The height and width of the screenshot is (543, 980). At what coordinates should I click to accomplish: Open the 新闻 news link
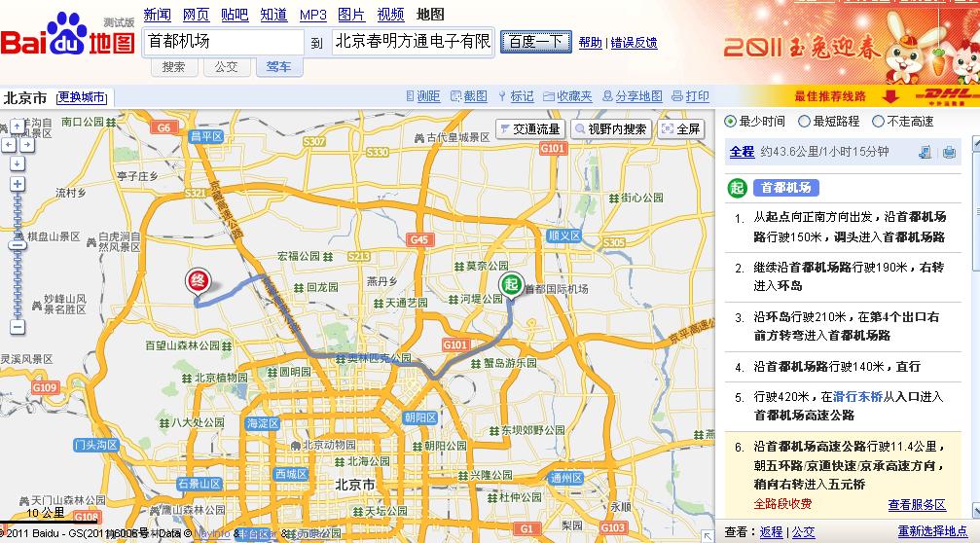157,15
